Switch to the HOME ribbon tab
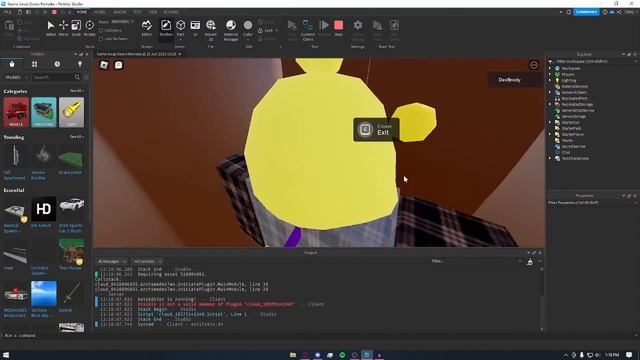 [82, 12]
